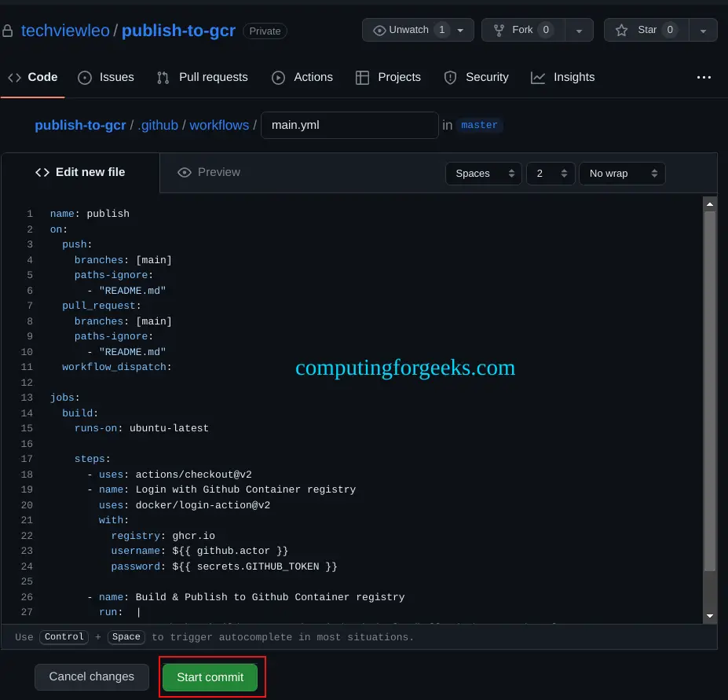The image size is (728, 700).
Task: Click the 'workflow_dispatch:' line
Action: tap(116, 367)
